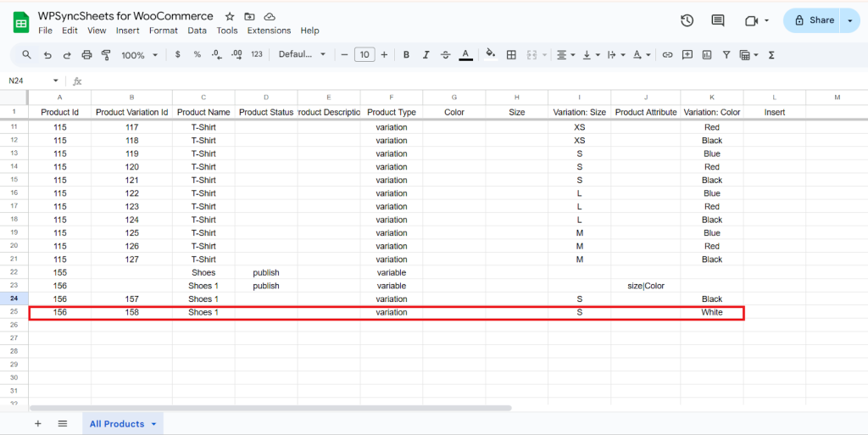Open the Help menu

click(x=310, y=31)
